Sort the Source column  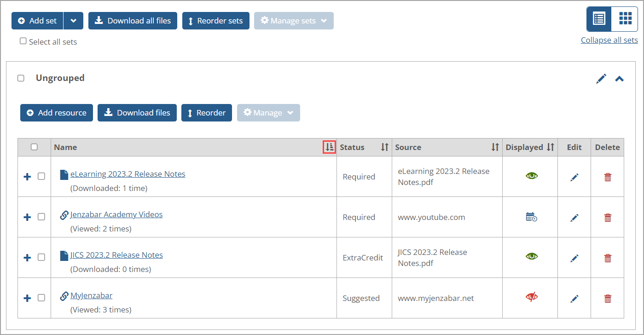click(495, 147)
